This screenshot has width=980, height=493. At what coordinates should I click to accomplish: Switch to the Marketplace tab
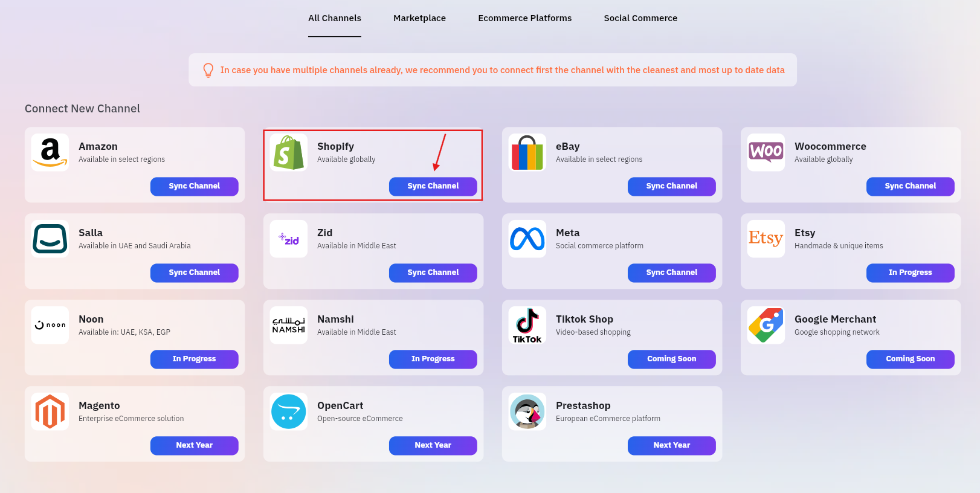point(419,18)
